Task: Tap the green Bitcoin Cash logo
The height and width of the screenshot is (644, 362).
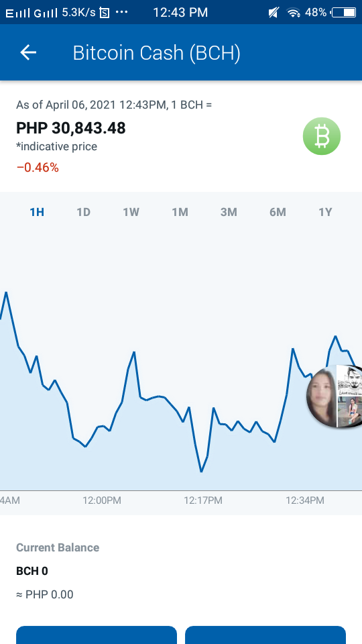Action: pos(322,136)
